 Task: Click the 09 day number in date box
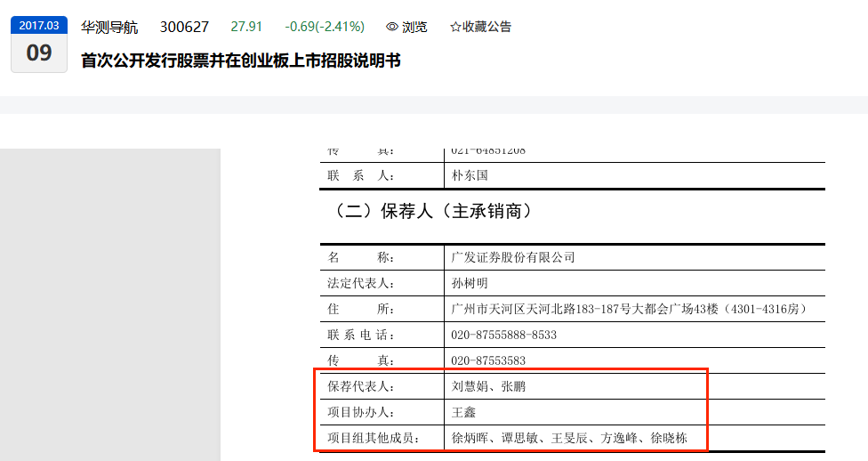coord(39,53)
